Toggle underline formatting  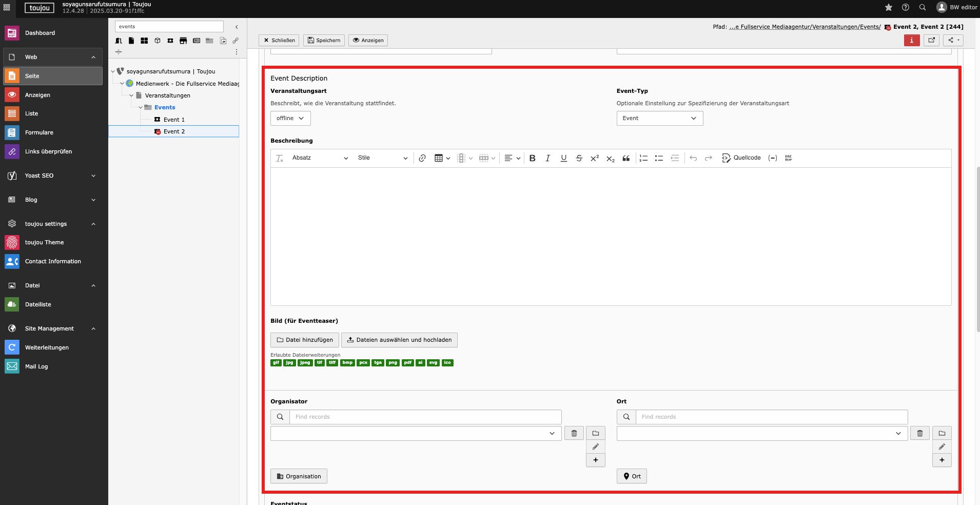pyautogui.click(x=563, y=158)
